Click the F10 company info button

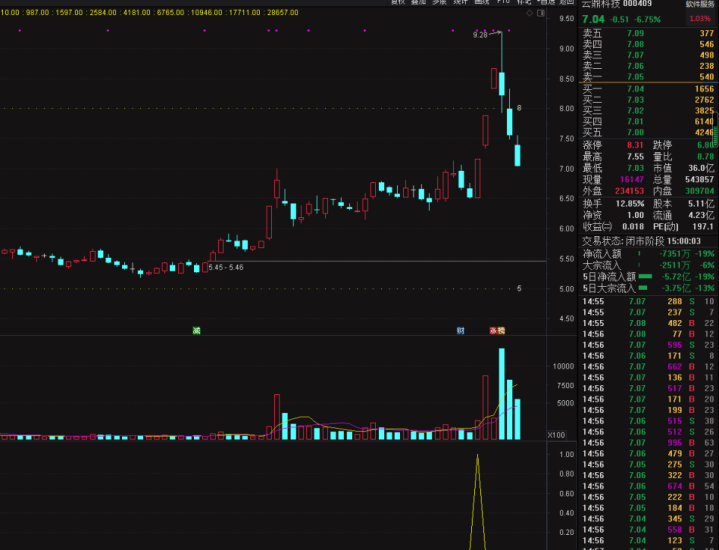[x=503, y=3]
